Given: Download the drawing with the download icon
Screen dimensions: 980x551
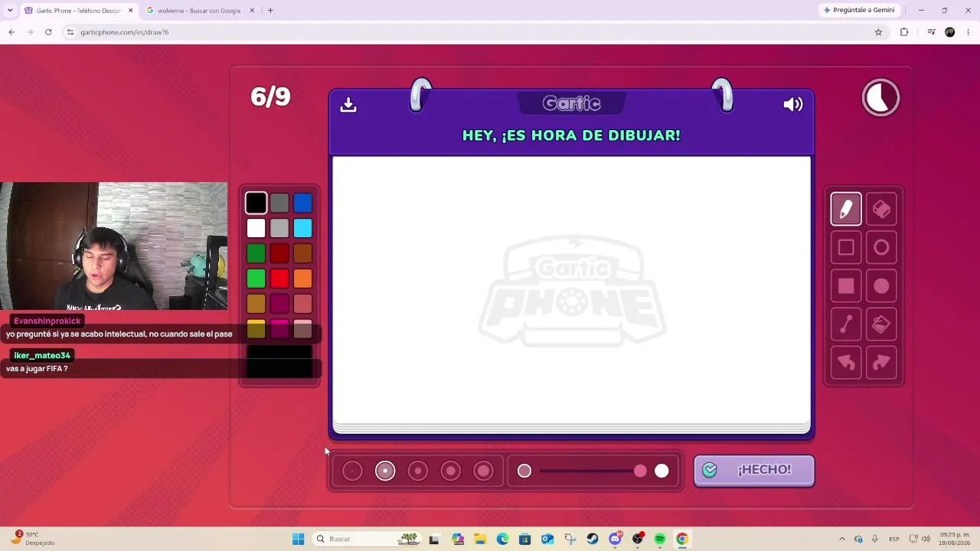Looking at the screenshot, I should click(348, 105).
